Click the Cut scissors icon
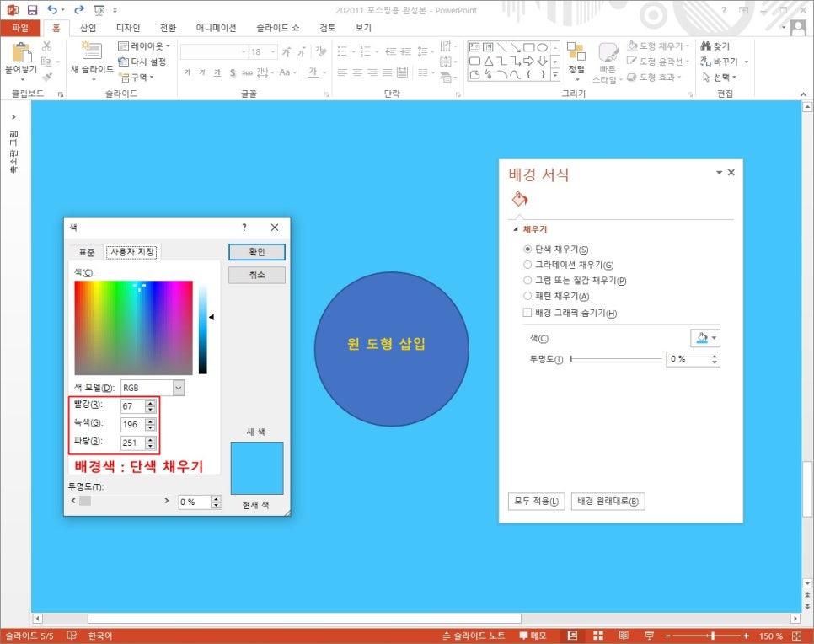814x644 pixels. coord(46,46)
